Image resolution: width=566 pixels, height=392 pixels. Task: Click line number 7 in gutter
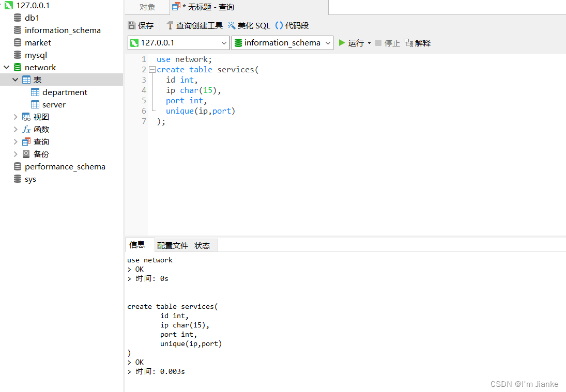point(144,121)
